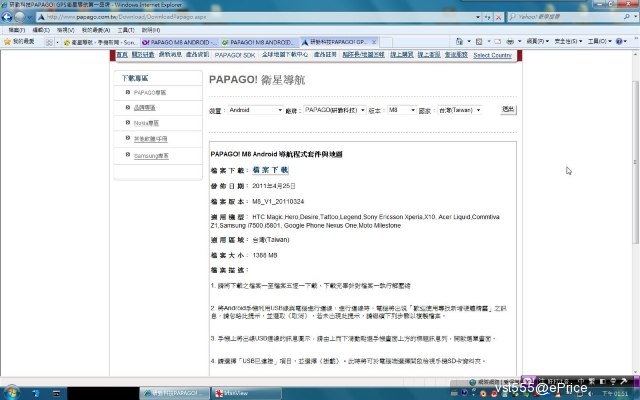The image size is (640, 400).
Task: Open the 線上客服 navigation link
Action: tap(429, 55)
